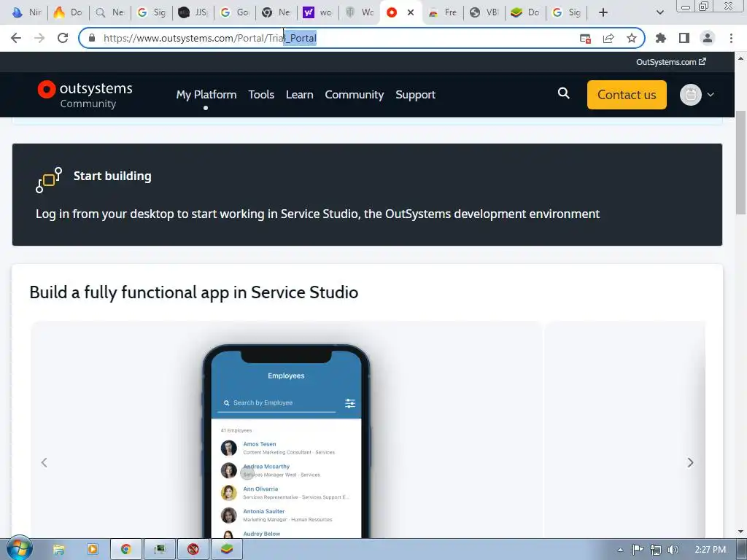Open the media player taskbar icon
The height and width of the screenshot is (560, 747).
tap(92, 550)
